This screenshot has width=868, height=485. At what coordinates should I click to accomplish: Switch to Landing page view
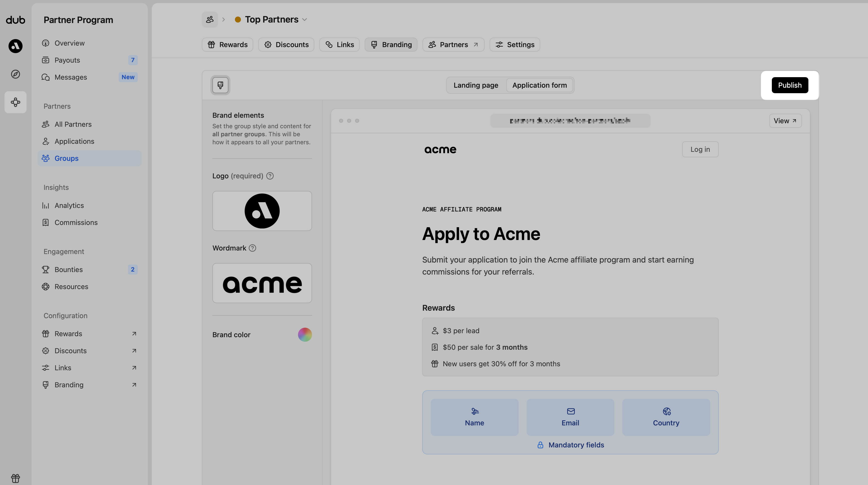pyautogui.click(x=475, y=85)
